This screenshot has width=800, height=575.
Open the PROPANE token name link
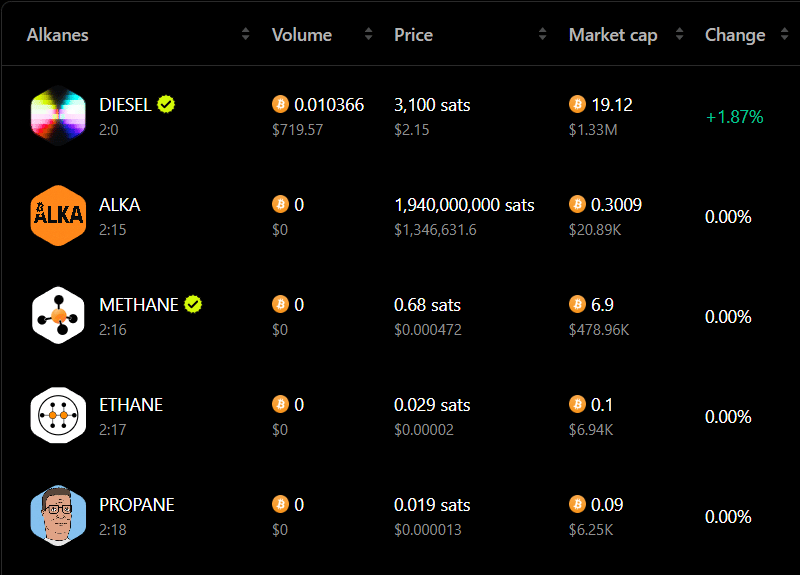137,505
